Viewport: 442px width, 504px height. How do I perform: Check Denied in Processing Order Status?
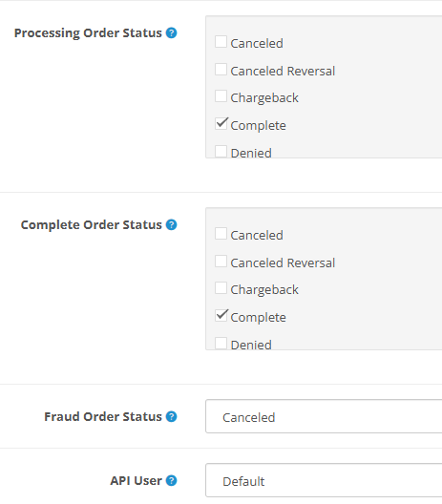tap(221, 151)
